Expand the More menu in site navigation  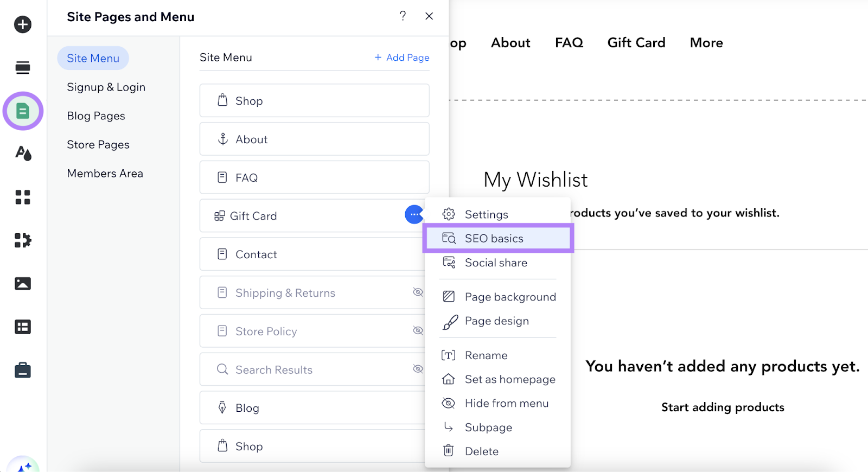706,43
